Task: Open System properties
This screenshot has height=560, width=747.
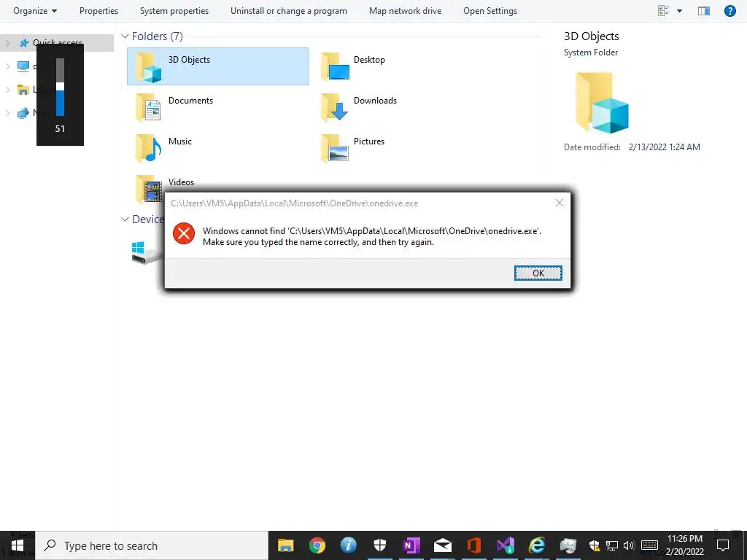Action: point(174,10)
